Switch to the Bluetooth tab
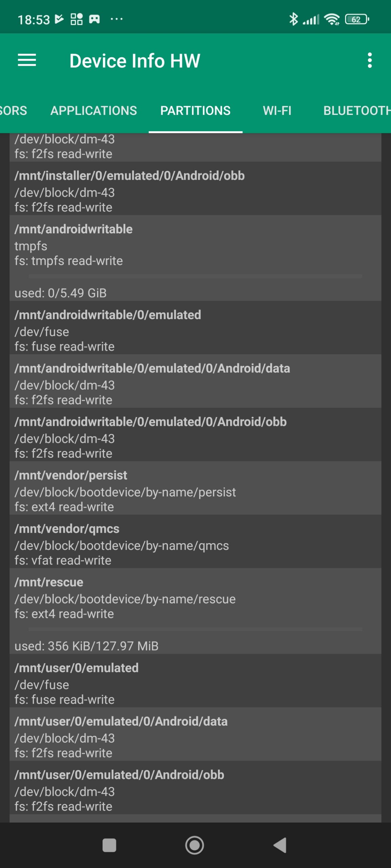 click(356, 111)
